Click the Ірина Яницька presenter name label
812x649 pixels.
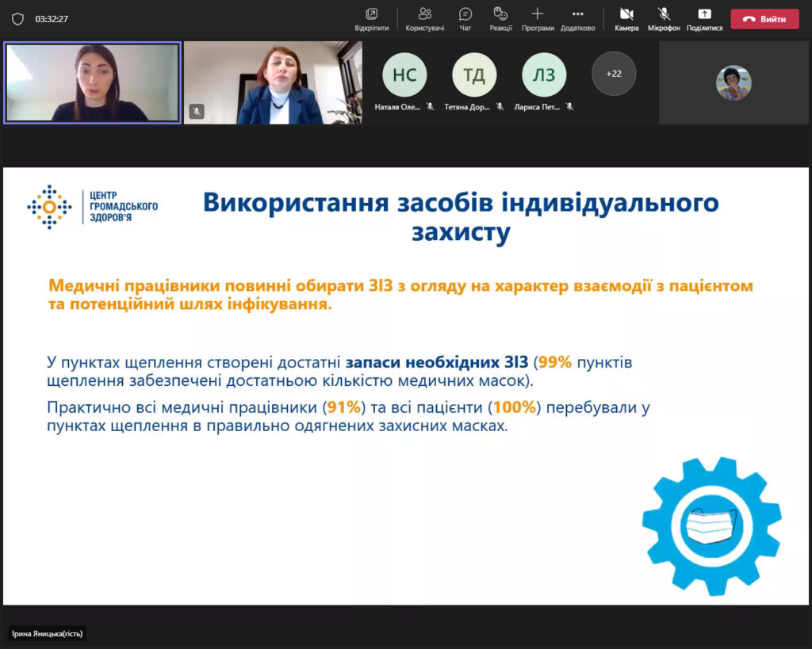coord(48,634)
